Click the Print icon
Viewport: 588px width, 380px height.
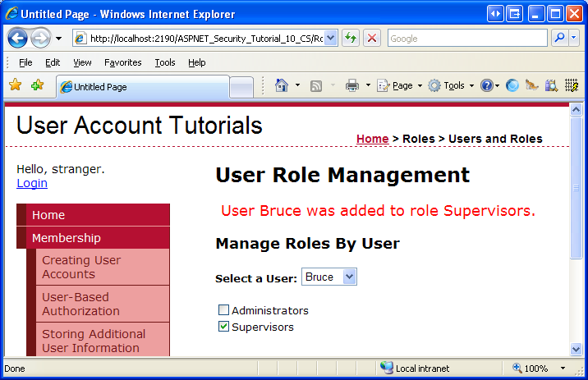point(351,85)
